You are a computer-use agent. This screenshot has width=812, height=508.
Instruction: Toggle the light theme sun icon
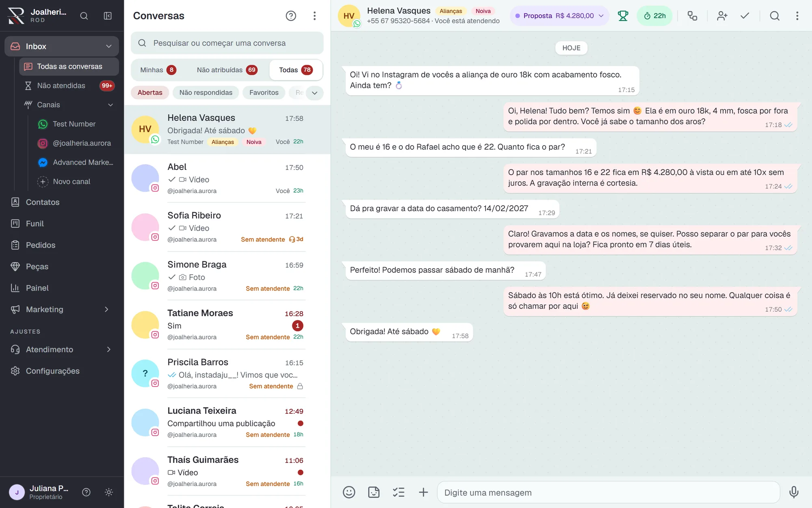click(x=108, y=492)
